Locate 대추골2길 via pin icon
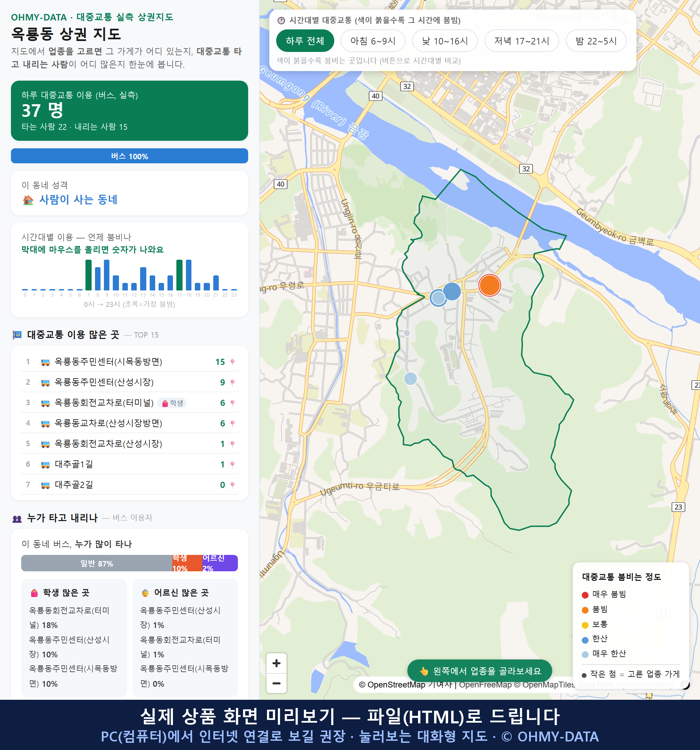 coord(232,485)
